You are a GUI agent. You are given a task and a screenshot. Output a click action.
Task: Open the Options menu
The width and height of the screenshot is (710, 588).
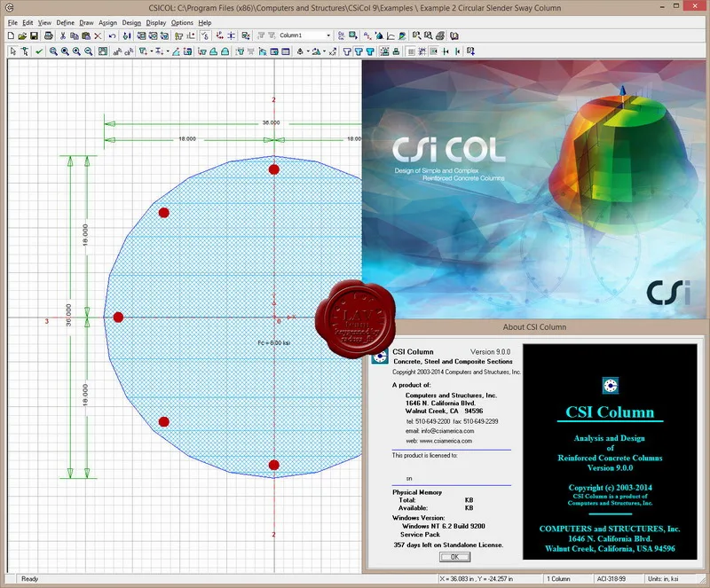[x=182, y=23]
